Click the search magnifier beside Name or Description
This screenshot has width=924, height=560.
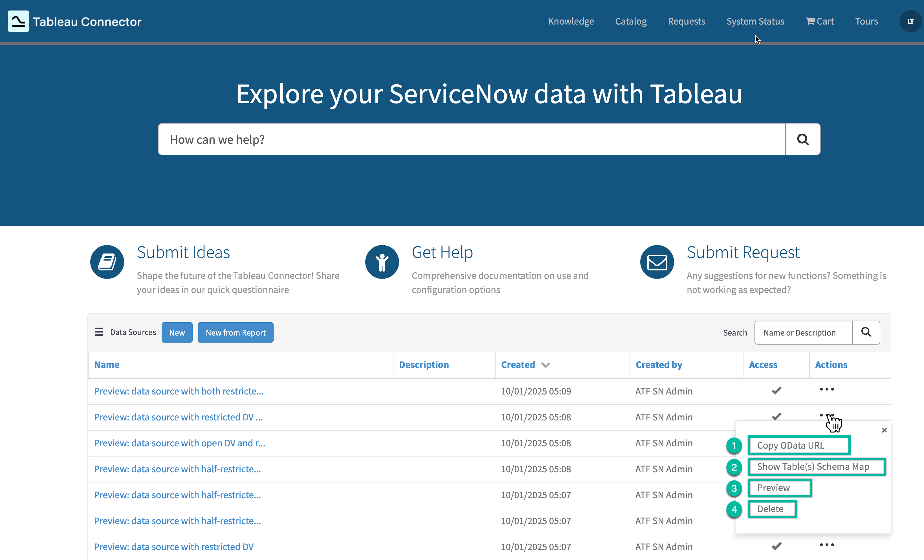click(866, 332)
